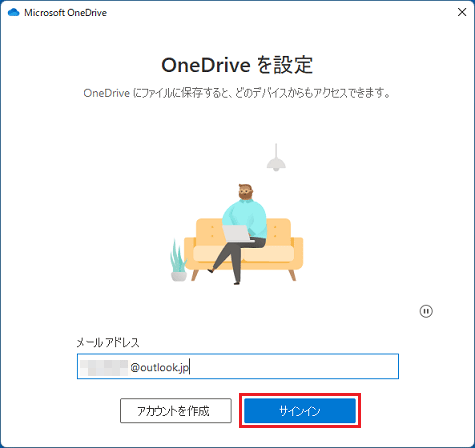The image size is (475, 448).
Task: Click the man's teal sweater in illustration
Action: coord(245,217)
